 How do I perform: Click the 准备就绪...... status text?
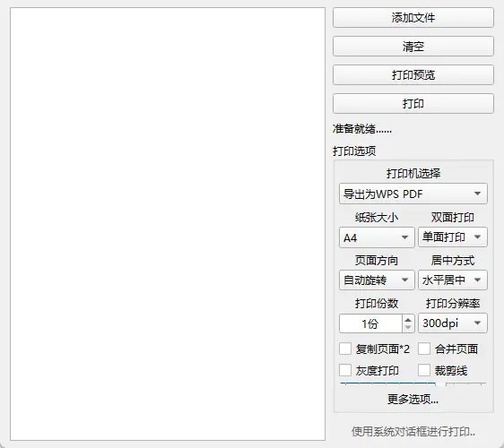pos(362,129)
